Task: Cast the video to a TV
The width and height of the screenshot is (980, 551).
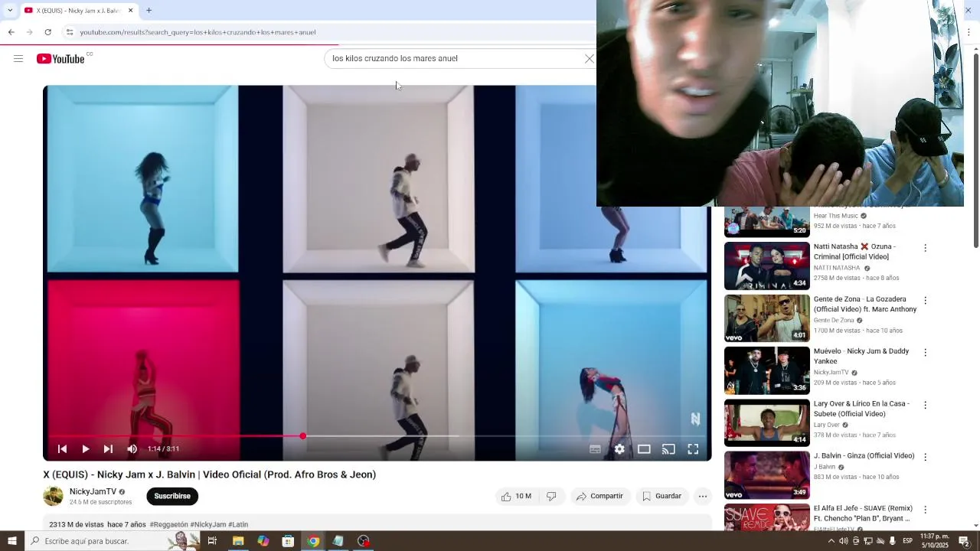Action: (668, 449)
